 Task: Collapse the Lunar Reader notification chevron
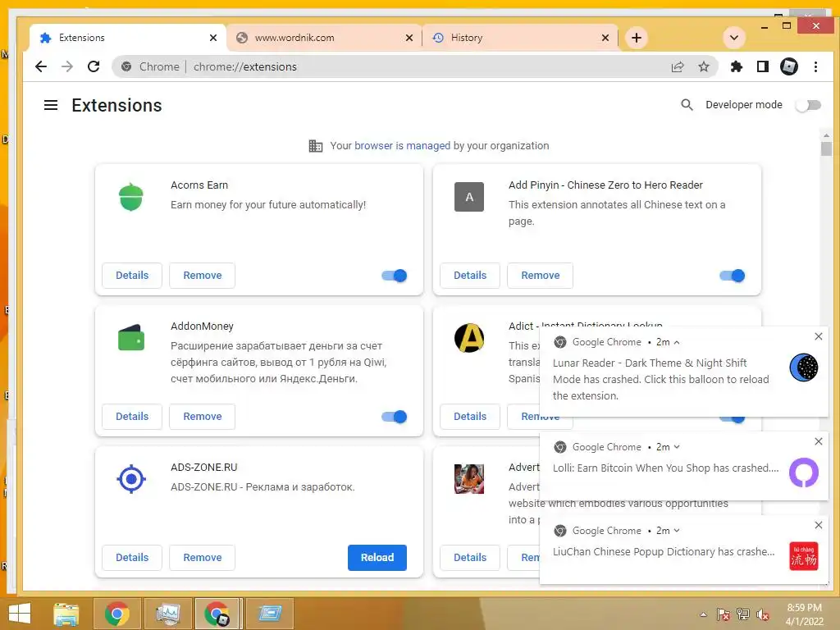(x=677, y=342)
